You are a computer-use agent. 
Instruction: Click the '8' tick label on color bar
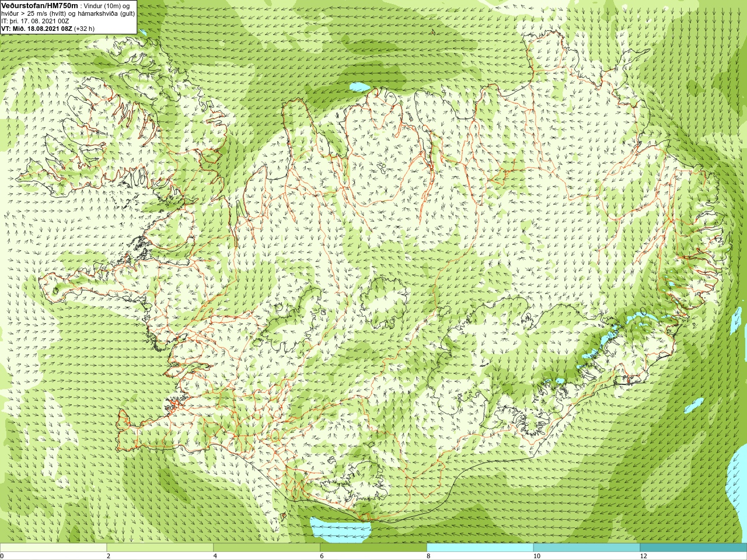[x=428, y=556]
